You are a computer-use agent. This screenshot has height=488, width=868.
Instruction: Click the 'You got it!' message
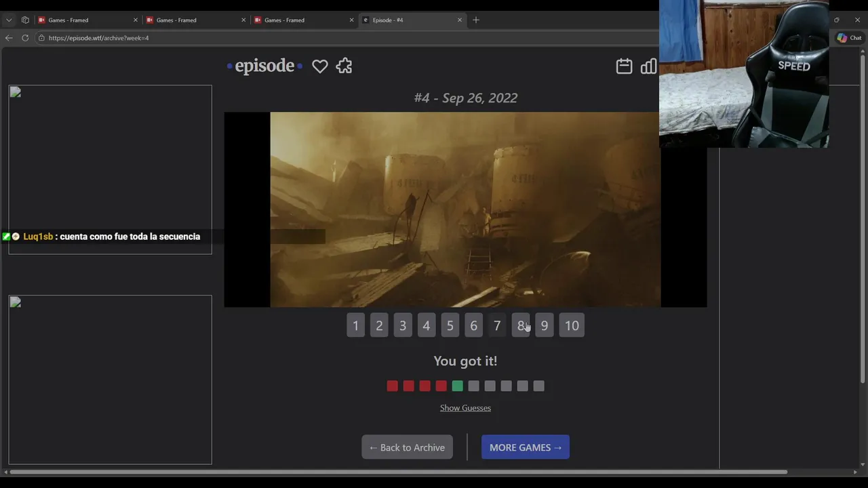[465, 361]
